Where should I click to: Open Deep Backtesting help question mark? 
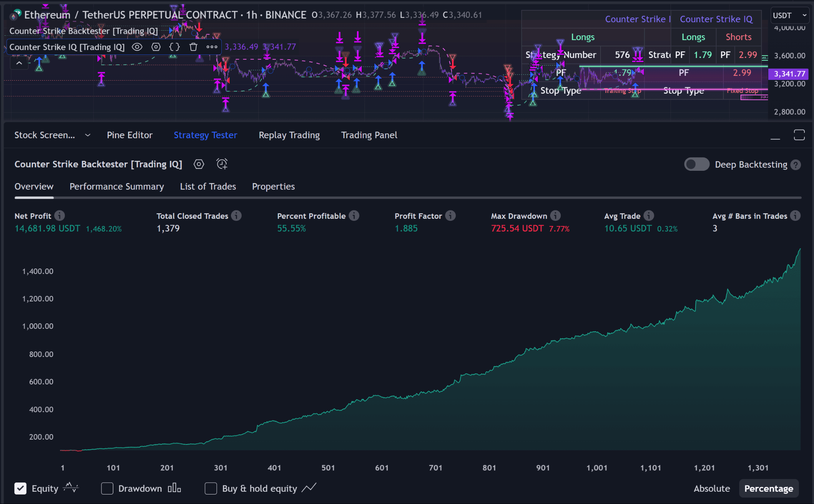pos(796,165)
